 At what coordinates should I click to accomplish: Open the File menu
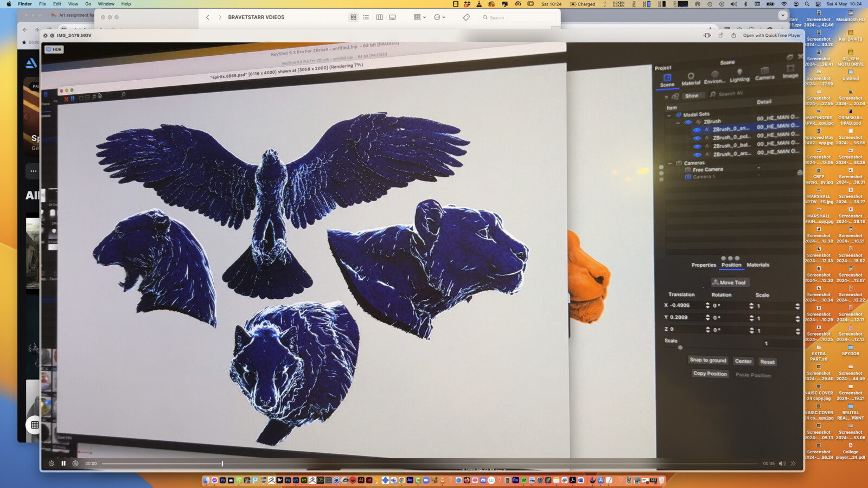pos(42,4)
